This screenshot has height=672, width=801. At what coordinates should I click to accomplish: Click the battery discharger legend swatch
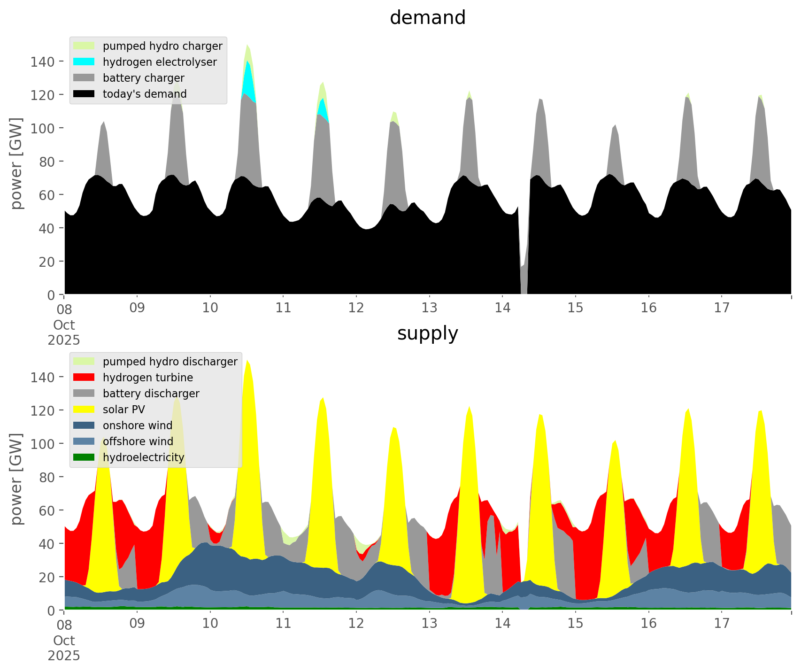(x=84, y=394)
